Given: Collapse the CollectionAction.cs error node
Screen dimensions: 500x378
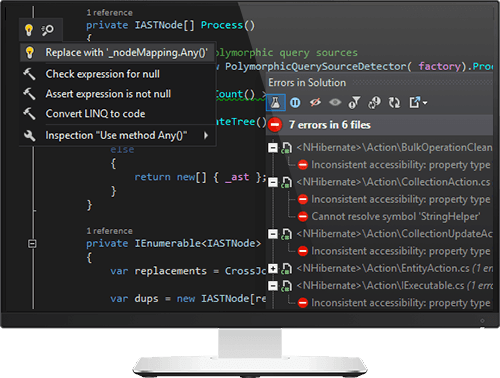Looking at the screenshot, I should [x=273, y=182].
